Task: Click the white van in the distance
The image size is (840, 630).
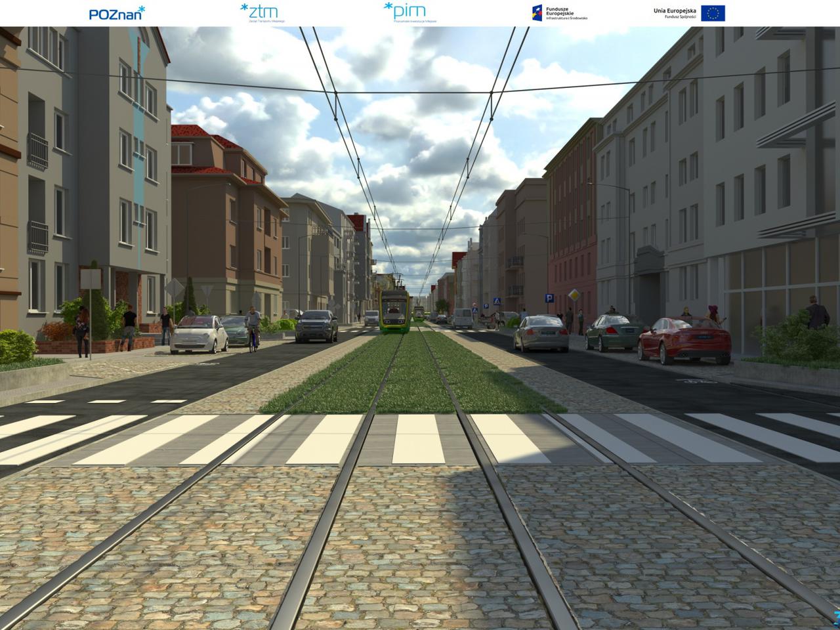Action: tap(463, 318)
